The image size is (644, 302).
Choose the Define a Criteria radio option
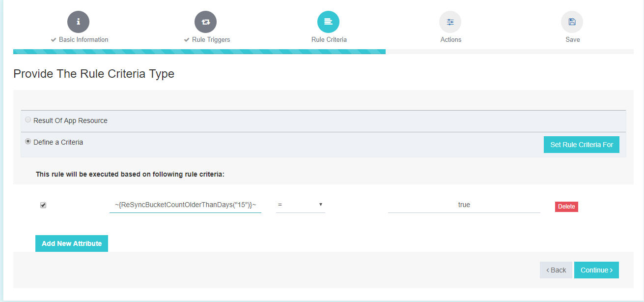point(28,142)
